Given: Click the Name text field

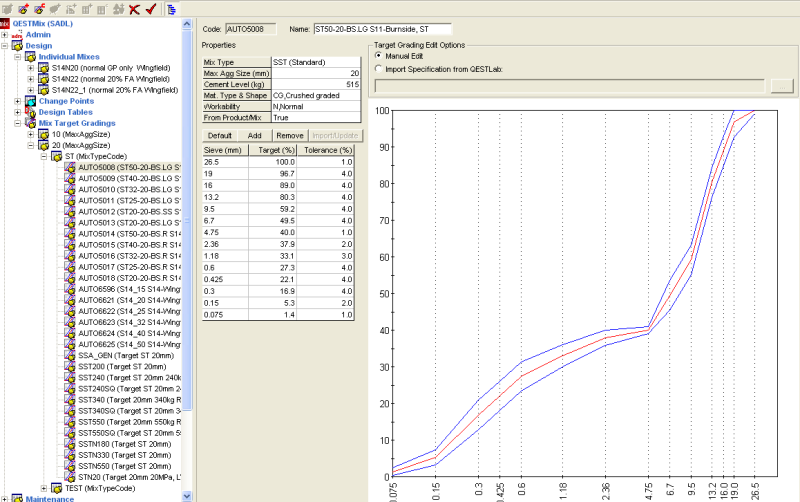Looking at the screenshot, I should pyautogui.click(x=382, y=30).
